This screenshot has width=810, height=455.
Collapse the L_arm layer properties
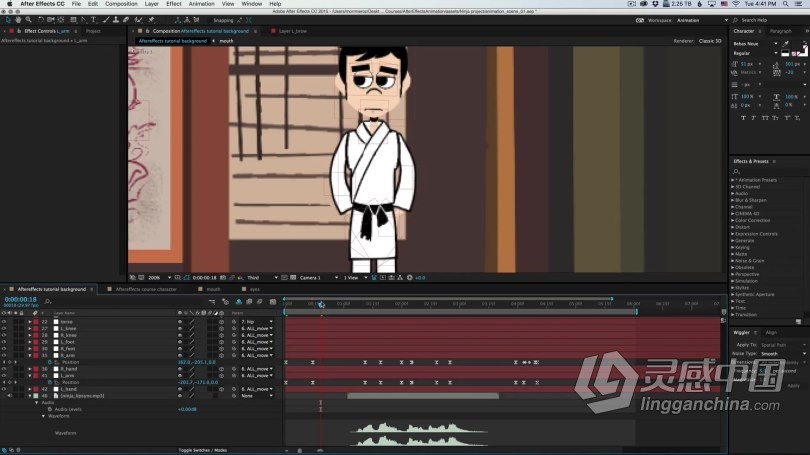click(x=30, y=375)
